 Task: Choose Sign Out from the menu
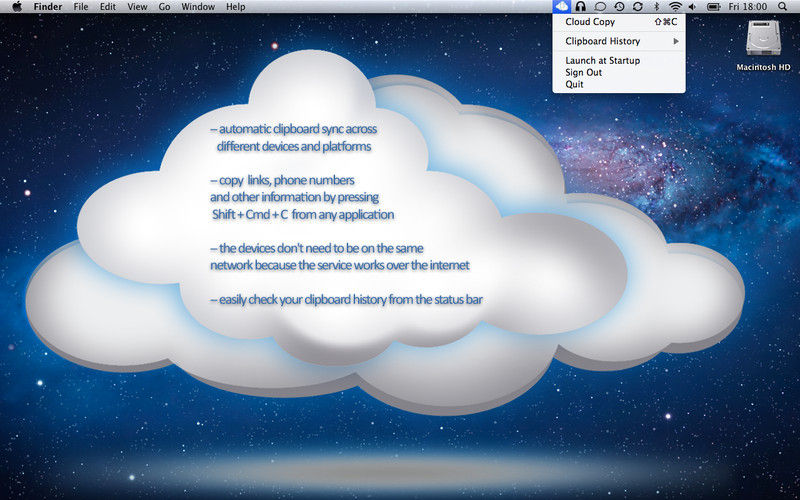tap(583, 73)
